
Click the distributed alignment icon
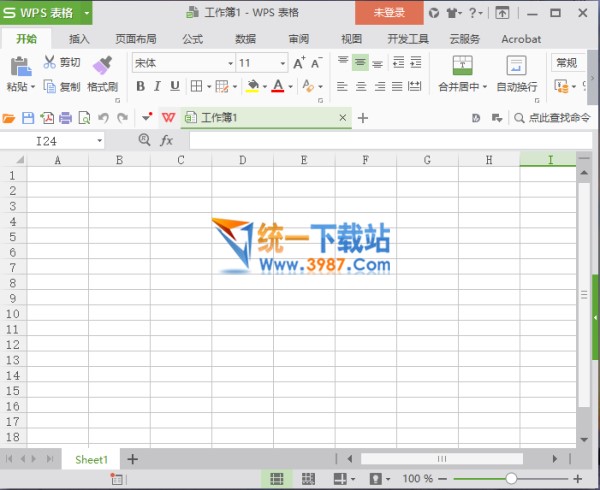point(414,86)
